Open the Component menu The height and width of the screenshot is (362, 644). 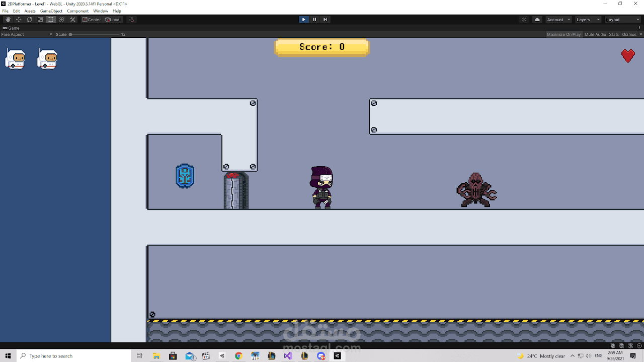coord(78,11)
